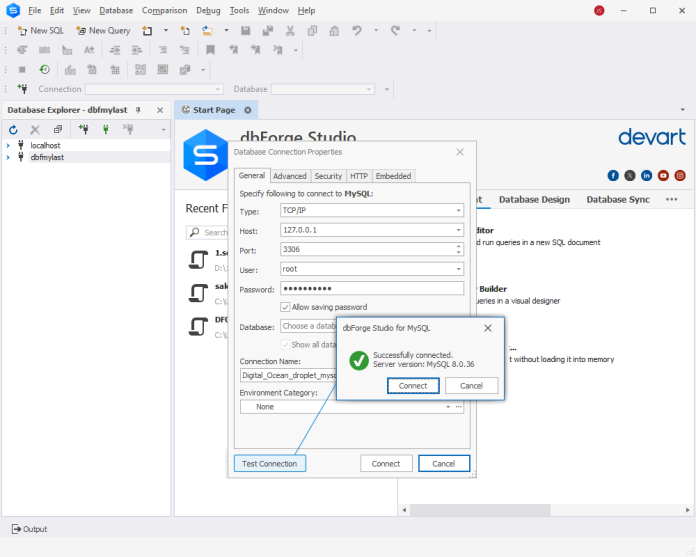This screenshot has height=557, width=696.
Task: Click New Connection icon in Database Explorer
Action: tap(83, 130)
